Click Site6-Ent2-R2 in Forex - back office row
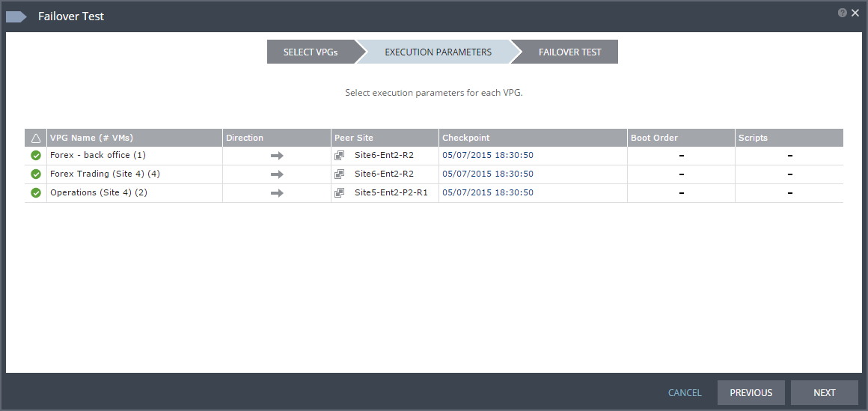 [384, 155]
